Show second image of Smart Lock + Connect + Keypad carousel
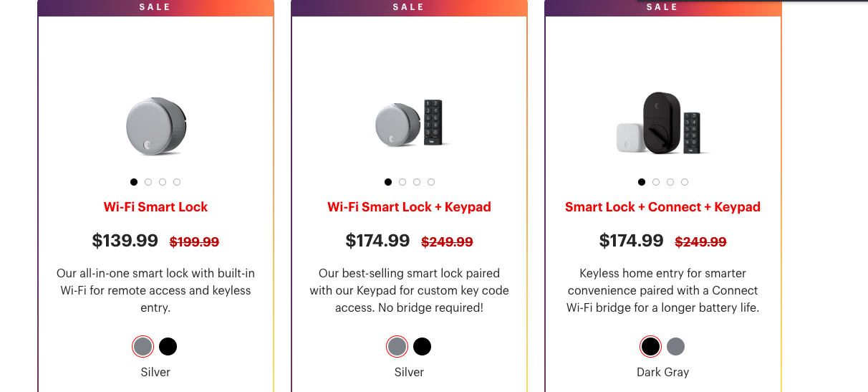868x392 pixels. (656, 182)
